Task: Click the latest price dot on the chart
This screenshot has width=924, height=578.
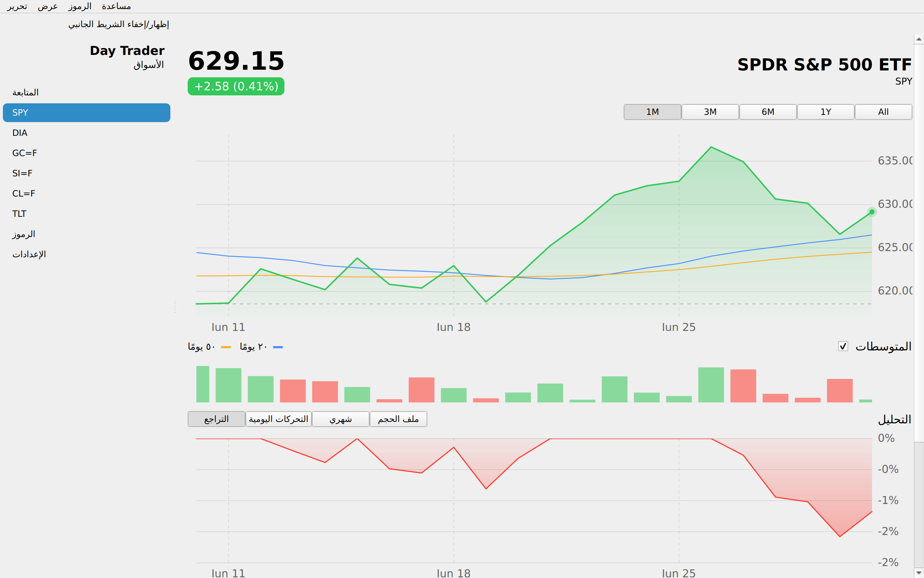Action: point(872,212)
